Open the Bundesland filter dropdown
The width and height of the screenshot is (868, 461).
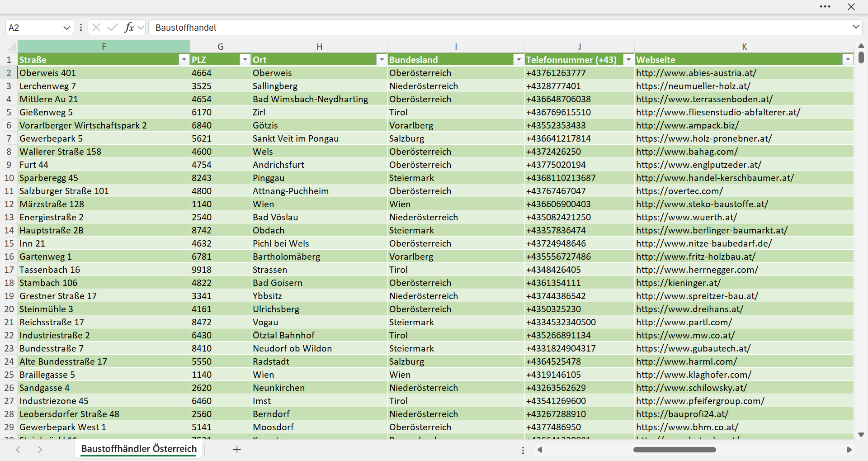click(518, 60)
